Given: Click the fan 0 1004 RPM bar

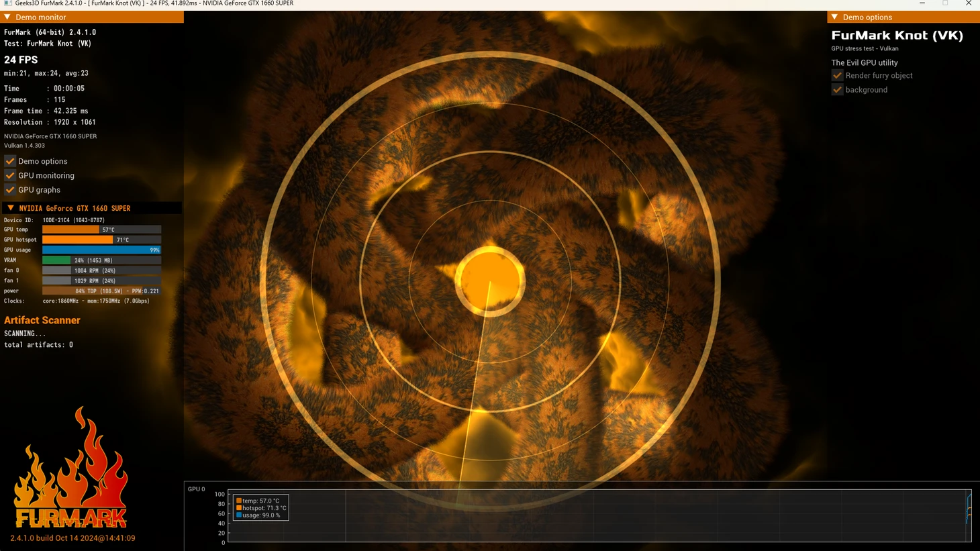Looking at the screenshot, I should 101,270.
